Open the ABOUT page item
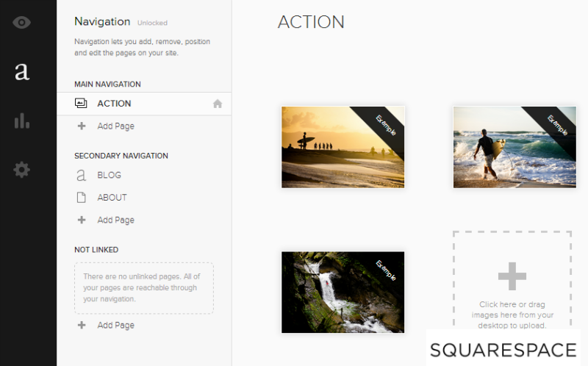Viewport: 588px width, 366px height. [x=112, y=198]
